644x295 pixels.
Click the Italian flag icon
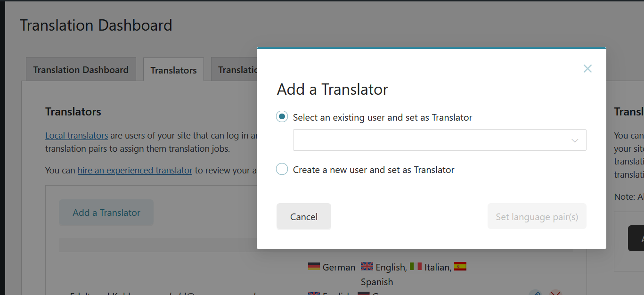[416, 267]
